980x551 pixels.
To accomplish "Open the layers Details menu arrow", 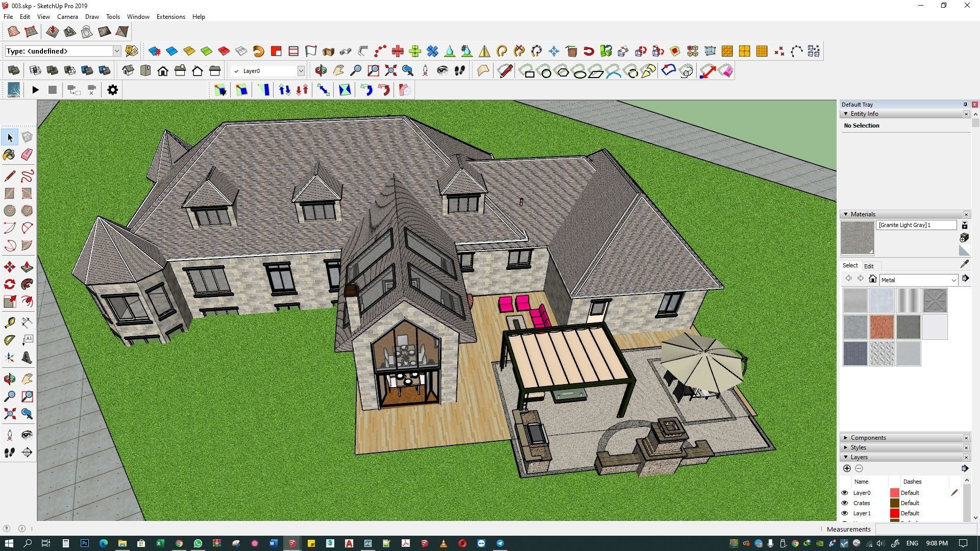I will pyautogui.click(x=964, y=468).
